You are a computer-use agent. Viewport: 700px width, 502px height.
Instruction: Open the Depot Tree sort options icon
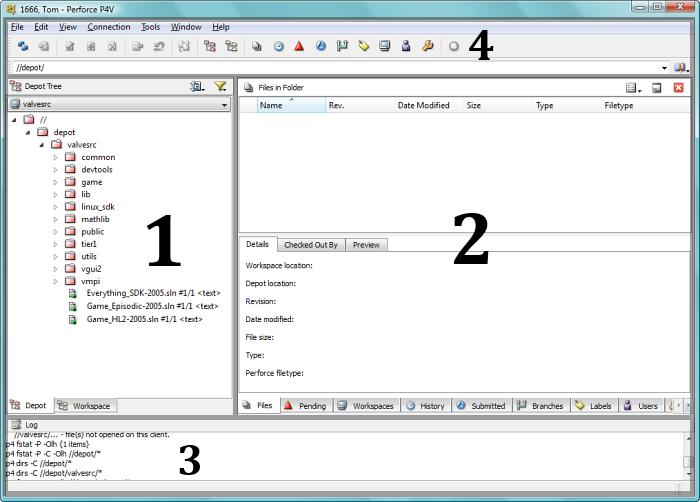197,86
